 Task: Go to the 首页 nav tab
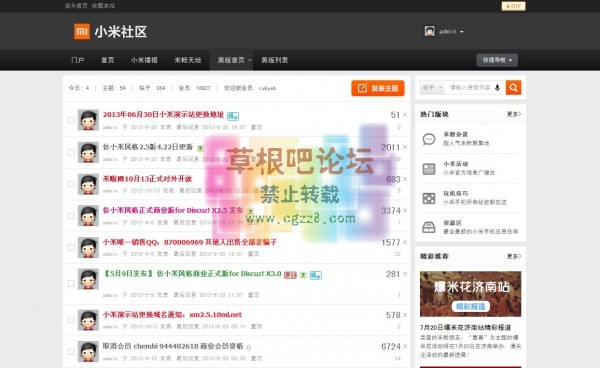(108, 60)
